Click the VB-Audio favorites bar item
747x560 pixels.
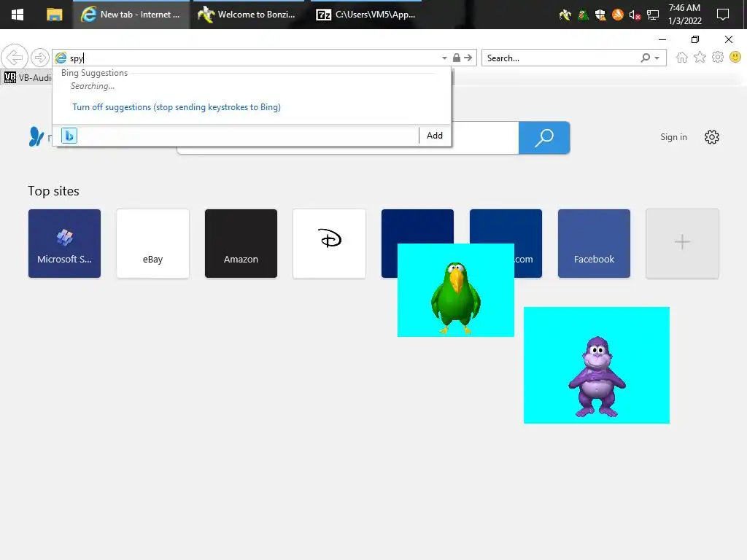[x=28, y=77]
